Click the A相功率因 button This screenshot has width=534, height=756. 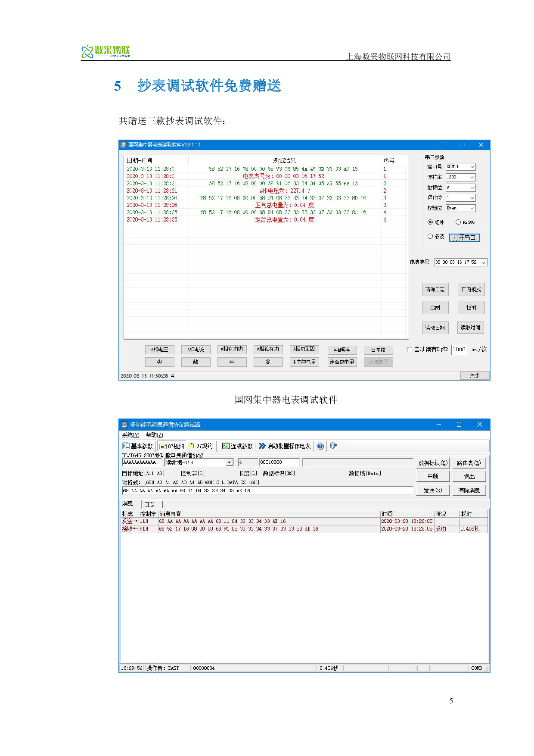304,349
